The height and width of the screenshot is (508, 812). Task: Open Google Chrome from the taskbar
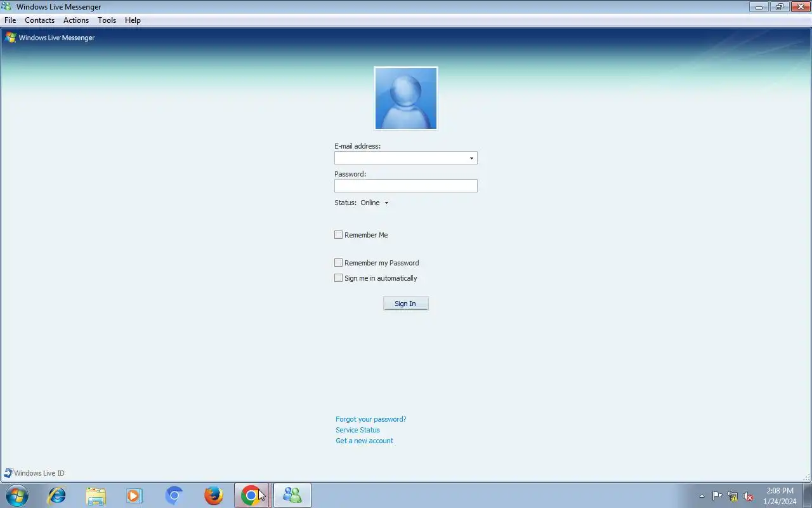[x=252, y=495]
